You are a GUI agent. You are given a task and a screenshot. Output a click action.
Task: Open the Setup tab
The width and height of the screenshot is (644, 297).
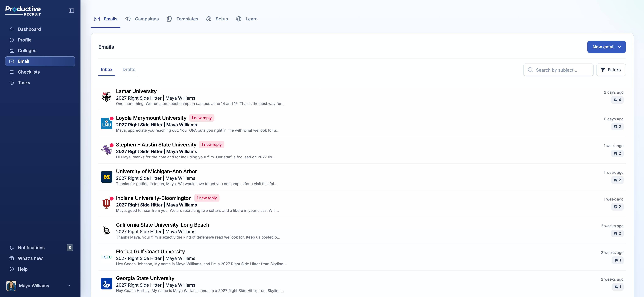(217, 19)
